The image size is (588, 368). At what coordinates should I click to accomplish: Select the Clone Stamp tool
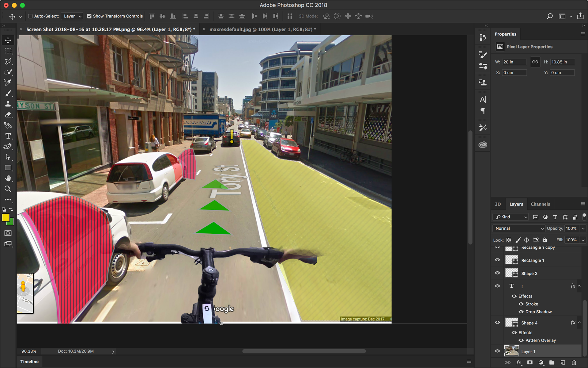tap(8, 104)
